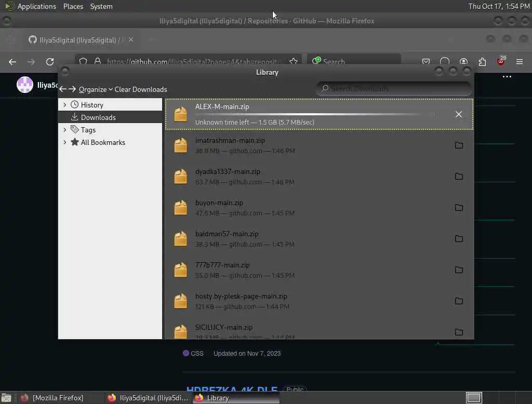Open containing folder for imatrashman-main.zip
This screenshot has height=404, width=532.
[x=459, y=145]
